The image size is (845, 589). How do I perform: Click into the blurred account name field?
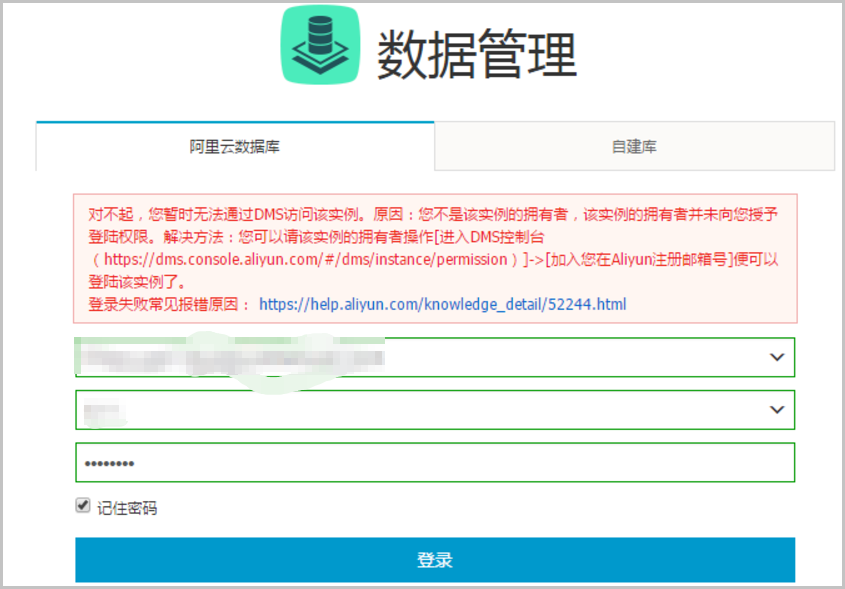[x=435, y=410]
